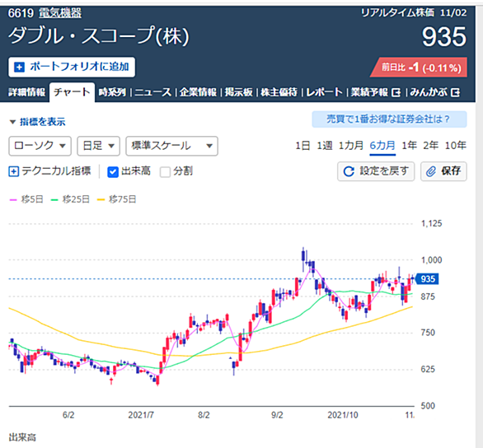Open the 時系列 tab
This screenshot has height=448, width=483.
112,92
